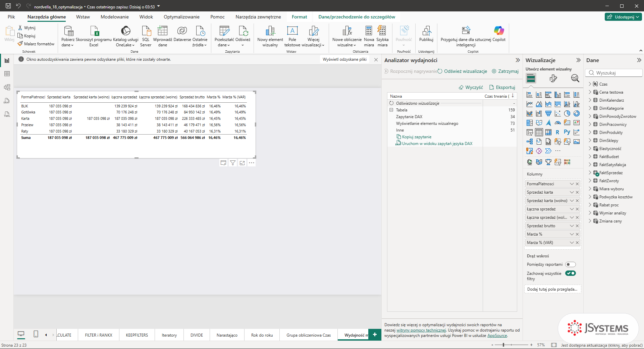
Task: Click Wyszukaj search field in Dane pane
Action: click(x=614, y=73)
